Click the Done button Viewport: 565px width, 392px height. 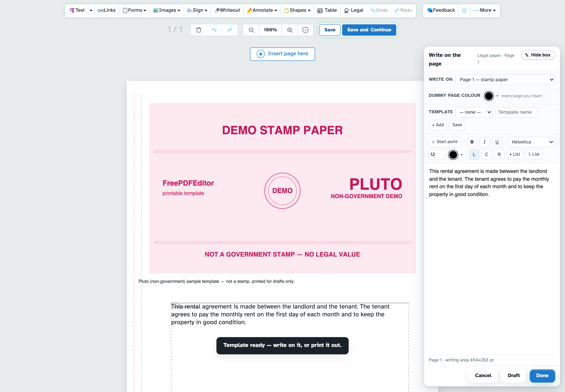point(542,376)
